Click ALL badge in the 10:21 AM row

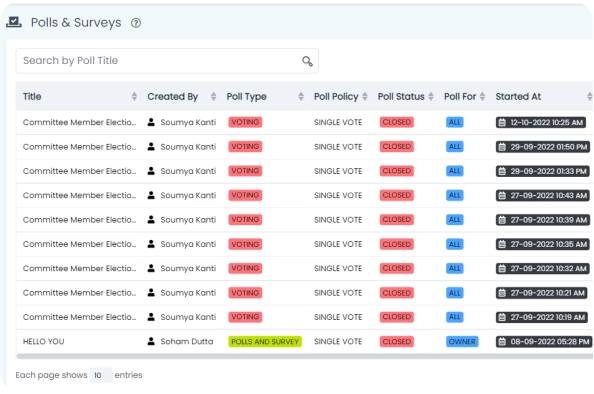pos(455,292)
